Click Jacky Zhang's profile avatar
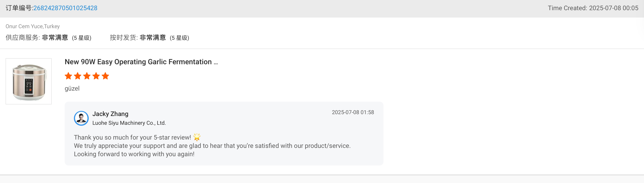The width and height of the screenshot is (644, 183). [x=81, y=118]
